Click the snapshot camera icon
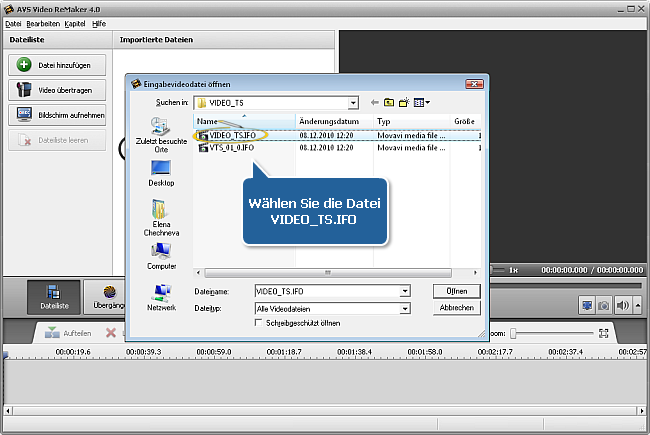The height and width of the screenshot is (435, 650). click(604, 306)
